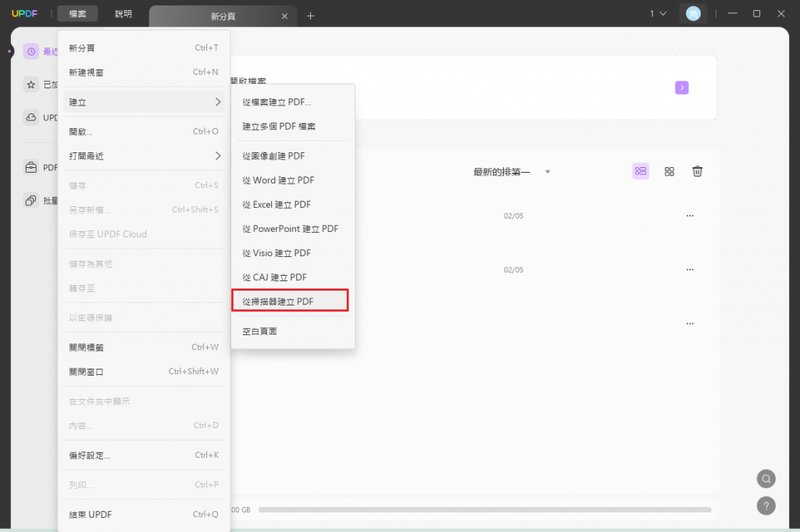This screenshot has height=532, width=800.
Task: Choose 新建視窗 menu item
Action: click(x=144, y=73)
